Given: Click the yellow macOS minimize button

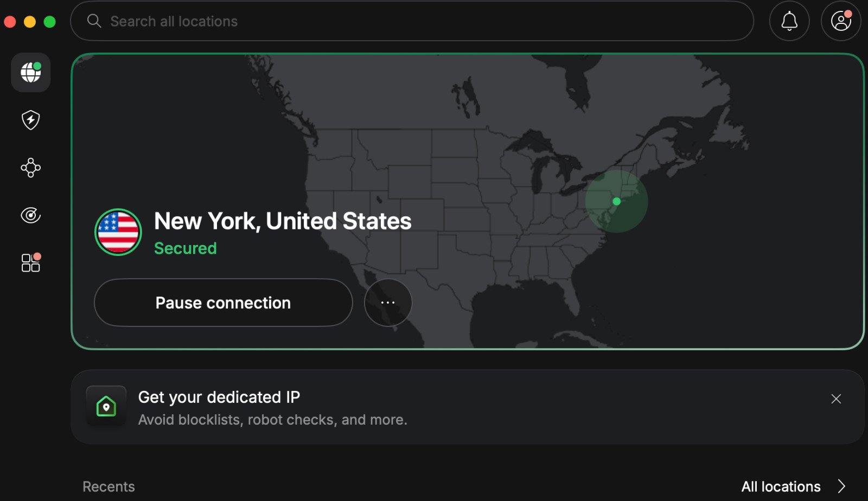Looking at the screenshot, I should (30, 22).
